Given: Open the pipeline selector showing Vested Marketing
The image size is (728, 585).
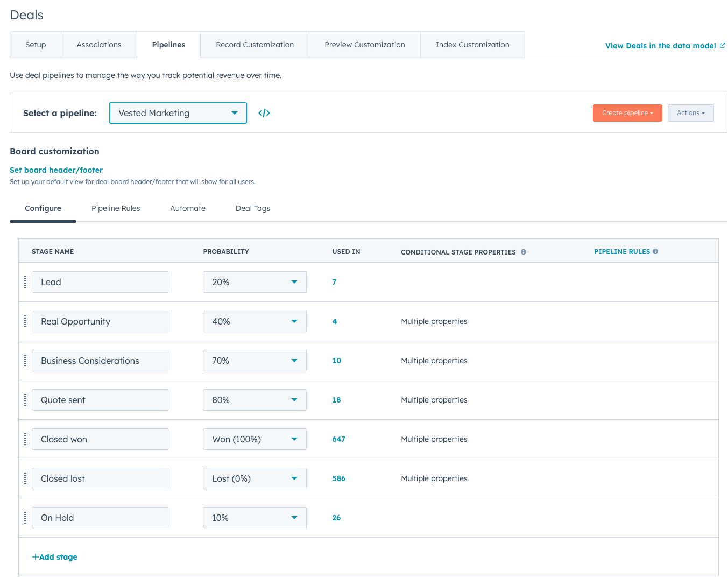Looking at the screenshot, I should point(178,113).
